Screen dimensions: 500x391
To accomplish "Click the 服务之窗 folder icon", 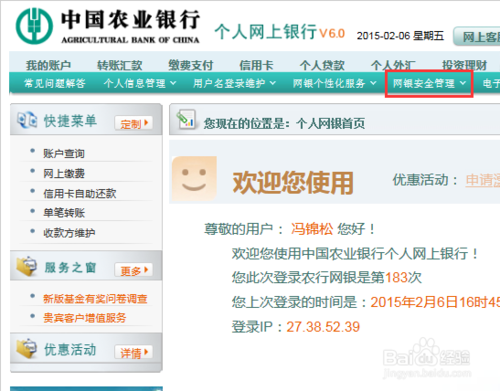I will pos(27,266).
